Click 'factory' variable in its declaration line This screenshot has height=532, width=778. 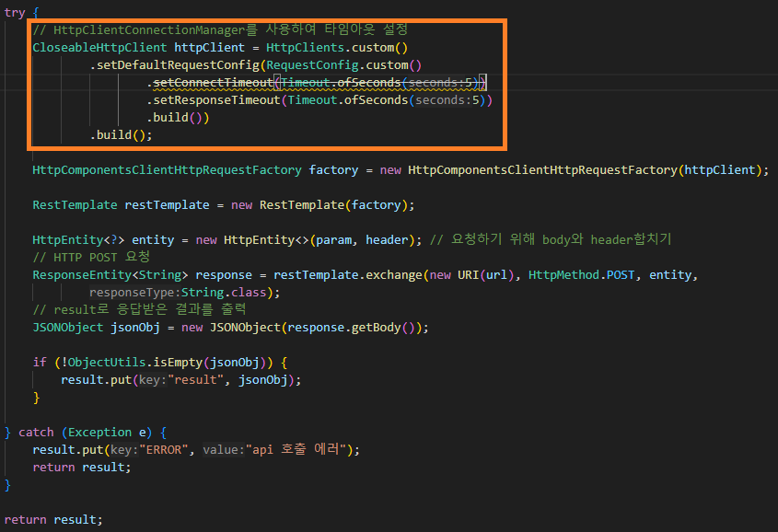(x=333, y=170)
